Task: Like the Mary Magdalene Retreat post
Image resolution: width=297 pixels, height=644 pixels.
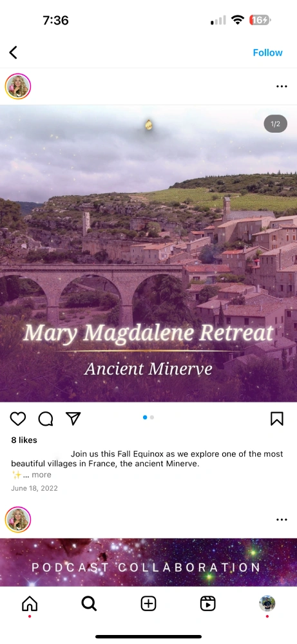Action: 17,419
